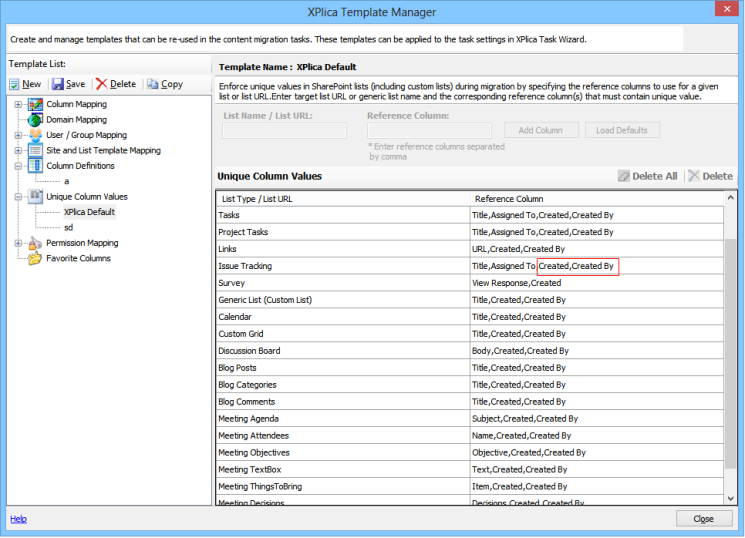Click the Save text label in the toolbar
Screen dimensions: 745x538
click(76, 84)
